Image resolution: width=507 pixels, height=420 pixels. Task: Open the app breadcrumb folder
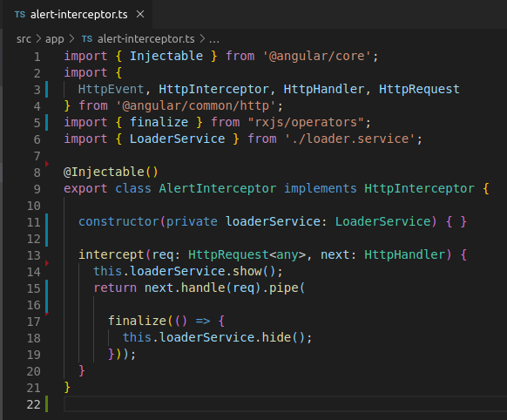tap(55, 39)
